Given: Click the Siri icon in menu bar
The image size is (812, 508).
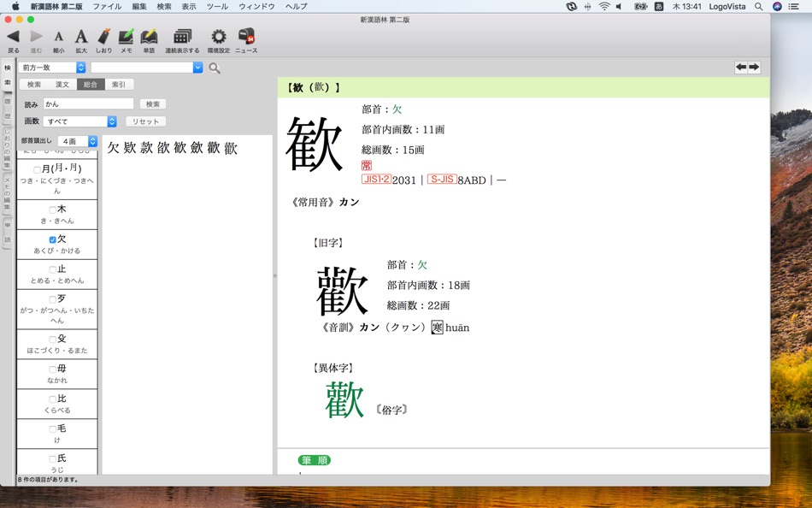Looking at the screenshot, I should (777, 7).
